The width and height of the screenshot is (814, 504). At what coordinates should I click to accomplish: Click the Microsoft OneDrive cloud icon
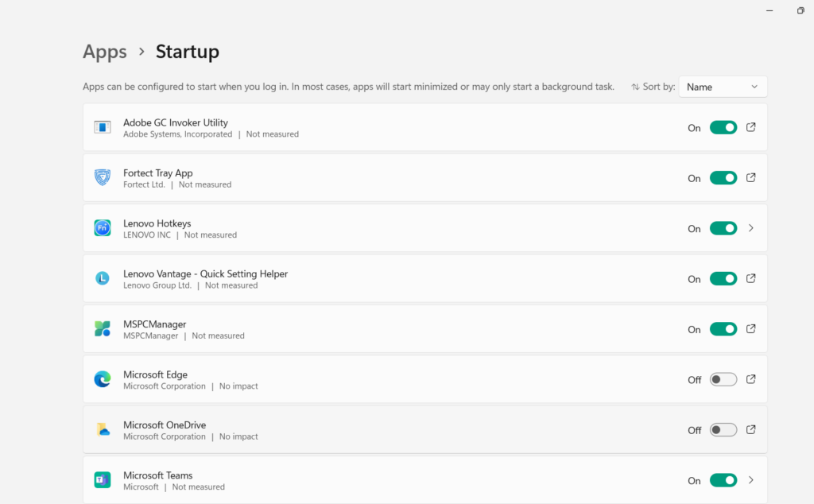tap(103, 430)
